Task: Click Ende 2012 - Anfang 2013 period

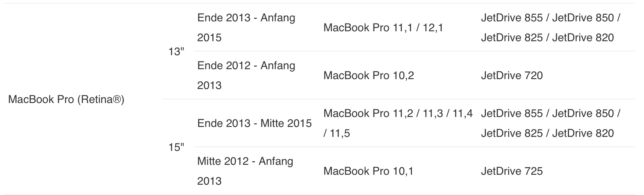Action: [246, 75]
